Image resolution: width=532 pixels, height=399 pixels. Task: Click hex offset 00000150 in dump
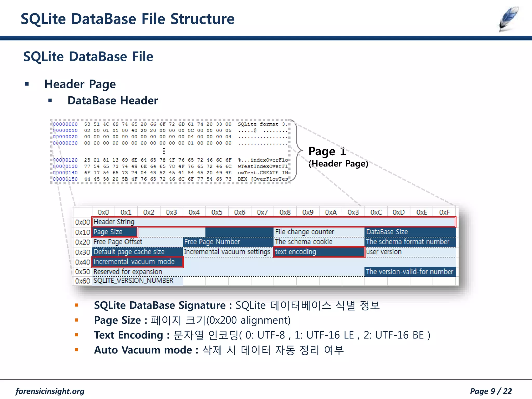coord(65,179)
